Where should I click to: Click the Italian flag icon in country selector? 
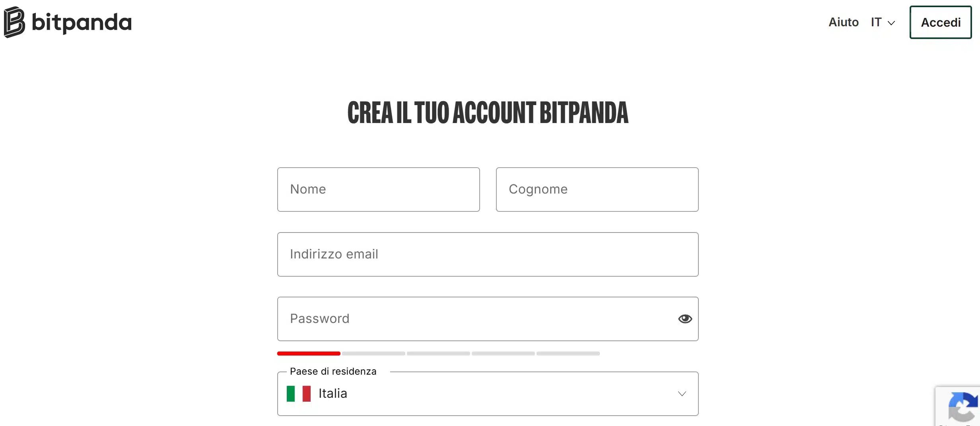(298, 393)
